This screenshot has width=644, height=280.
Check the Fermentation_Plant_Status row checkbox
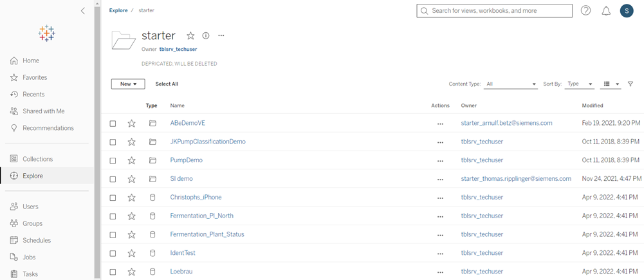coord(113,234)
